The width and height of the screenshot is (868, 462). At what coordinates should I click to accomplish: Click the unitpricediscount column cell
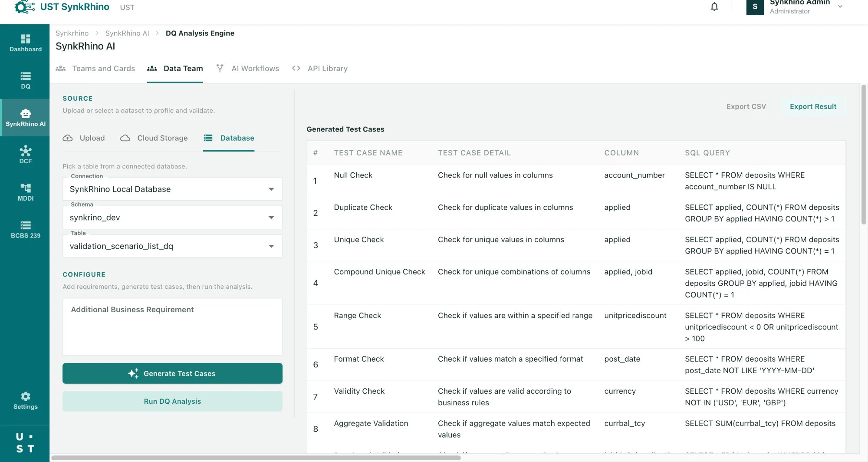click(x=635, y=316)
